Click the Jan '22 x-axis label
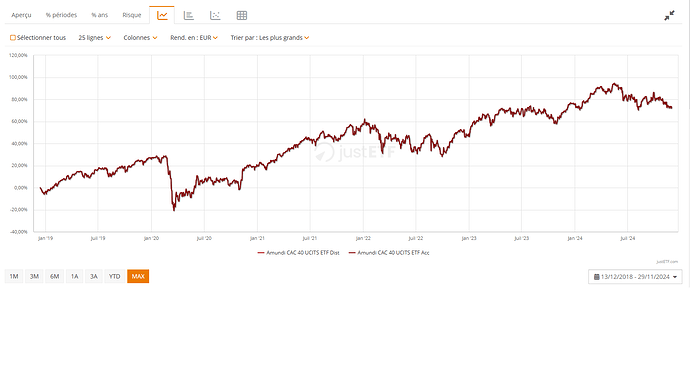690x389 pixels. coord(363,239)
